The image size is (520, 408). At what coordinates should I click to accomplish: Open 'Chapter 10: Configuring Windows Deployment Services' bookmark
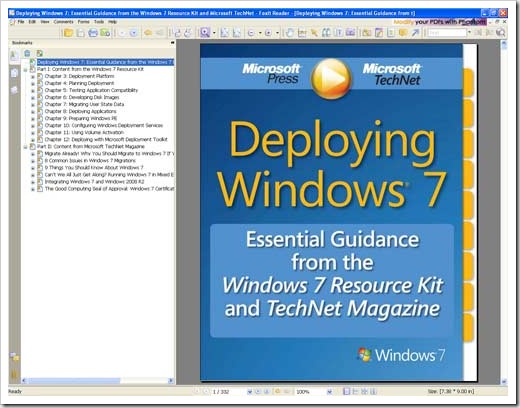[x=104, y=125]
